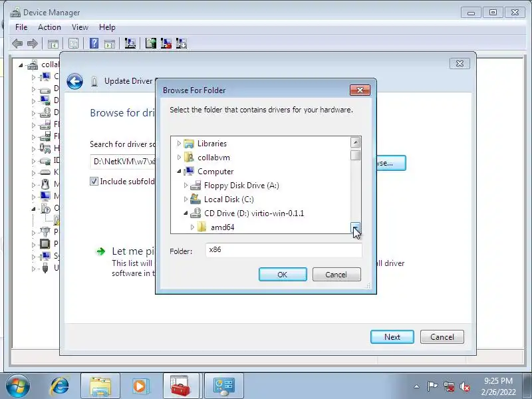532x399 pixels.
Task: Click the collabvm user folder icon
Action: (x=189, y=158)
